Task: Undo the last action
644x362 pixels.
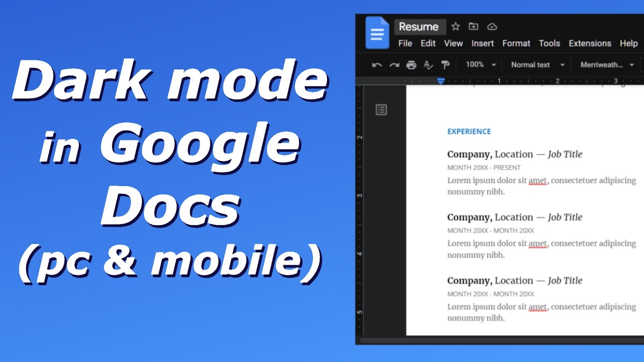Action: (x=377, y=65)
